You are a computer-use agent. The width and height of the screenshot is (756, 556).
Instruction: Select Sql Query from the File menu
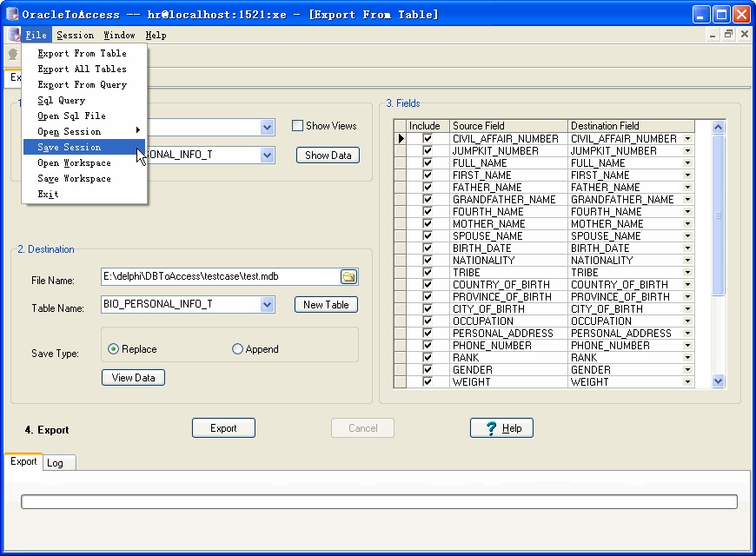84,100
